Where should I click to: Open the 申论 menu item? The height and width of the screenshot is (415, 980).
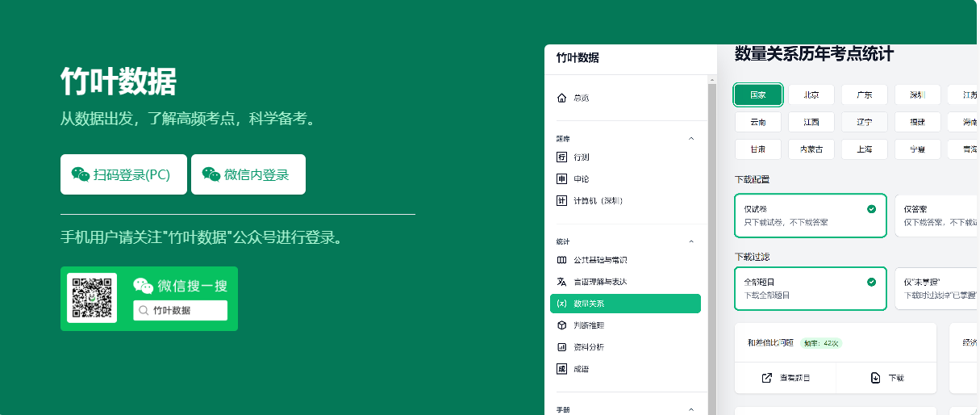(x=625, y=178)
